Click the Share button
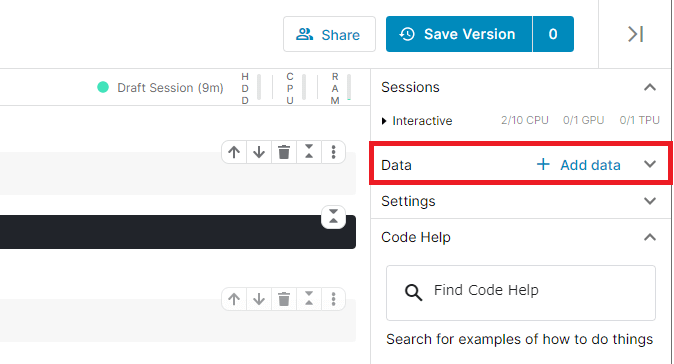 click(329, 34)
